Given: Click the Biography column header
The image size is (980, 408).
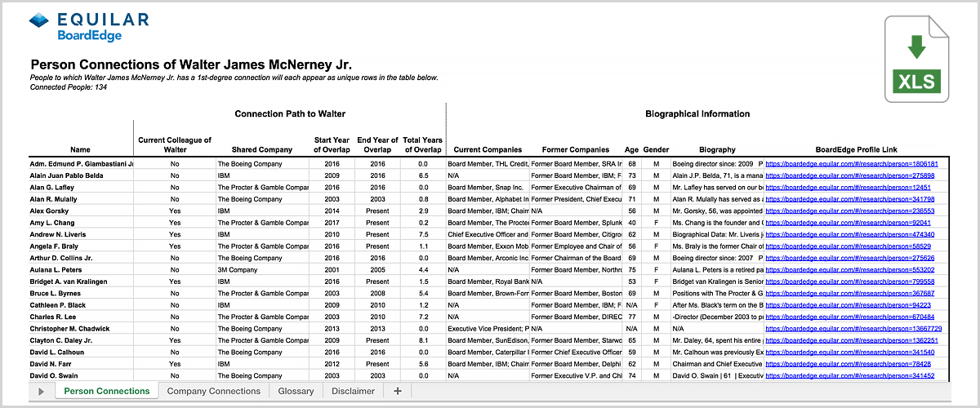Looking at the screenshot, I should click(x=716, y=150).
